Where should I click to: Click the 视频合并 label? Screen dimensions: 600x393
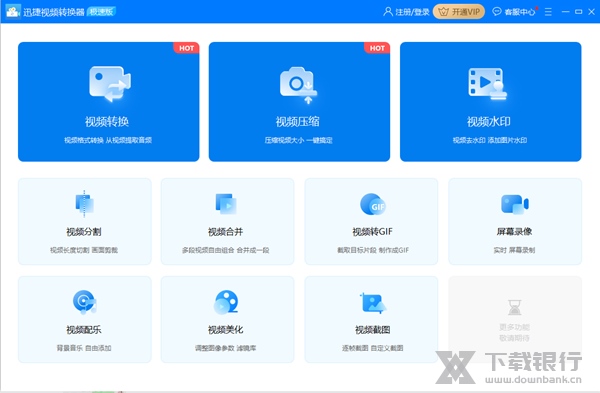pos(225,232)
